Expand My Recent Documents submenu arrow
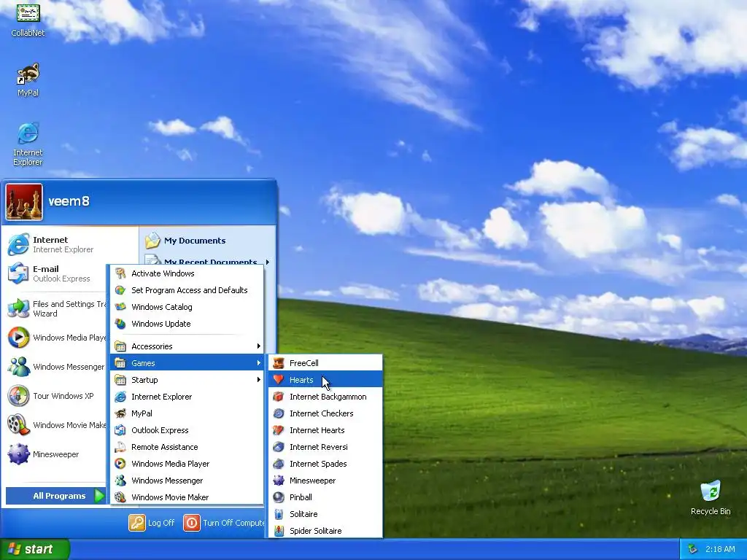The image size is (747, 560). click(268, 262)
